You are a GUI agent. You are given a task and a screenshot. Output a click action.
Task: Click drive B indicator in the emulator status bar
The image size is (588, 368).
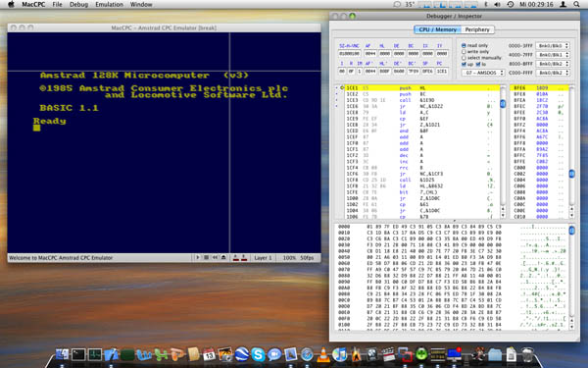244,257
